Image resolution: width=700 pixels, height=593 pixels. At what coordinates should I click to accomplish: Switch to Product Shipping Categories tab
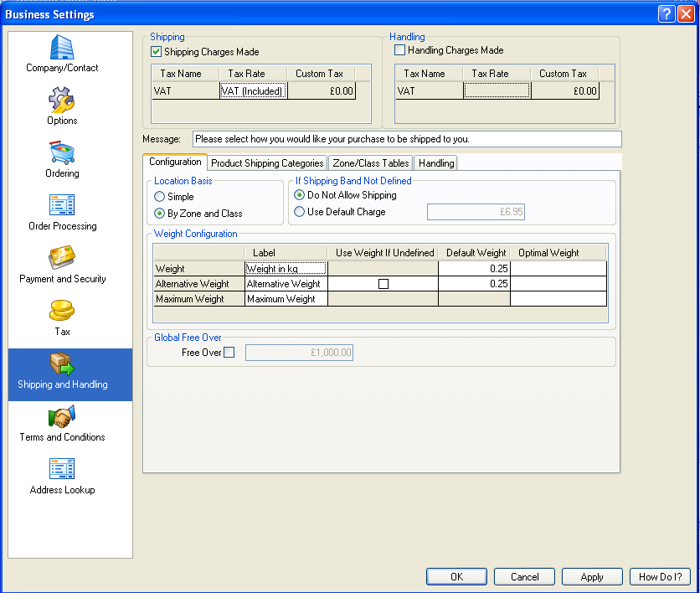[x=267, y=163]
